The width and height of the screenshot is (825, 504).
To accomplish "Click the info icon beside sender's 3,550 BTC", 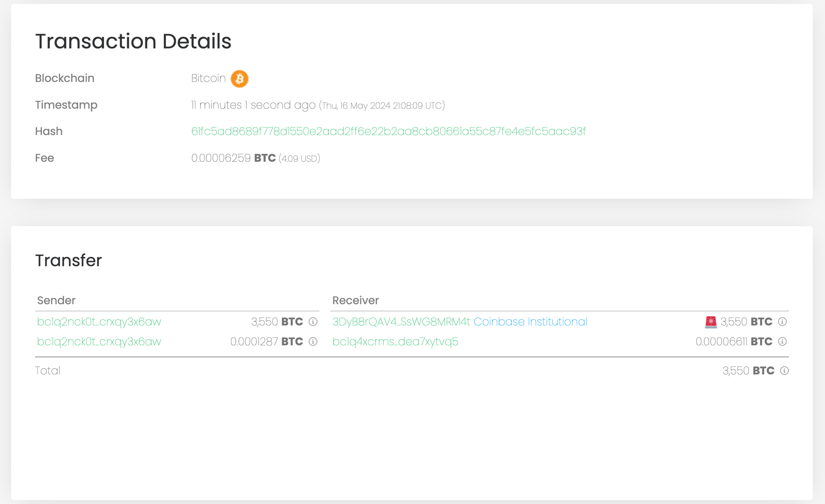I will (x=313, y=322).
